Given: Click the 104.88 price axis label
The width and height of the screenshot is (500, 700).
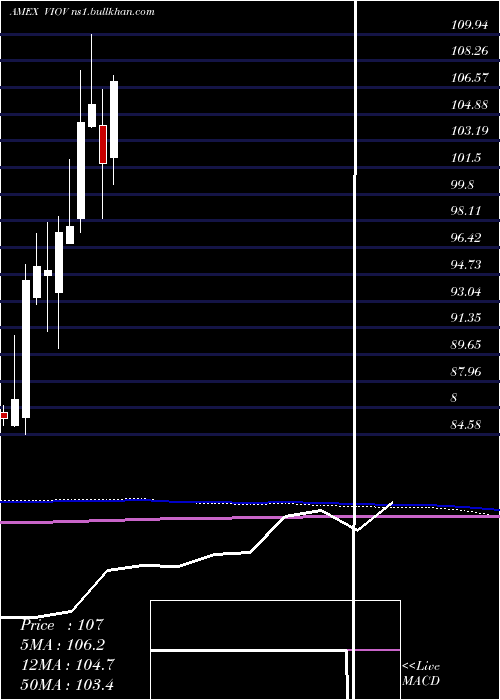Looking at the screenshot, I should tap(469, 105).
